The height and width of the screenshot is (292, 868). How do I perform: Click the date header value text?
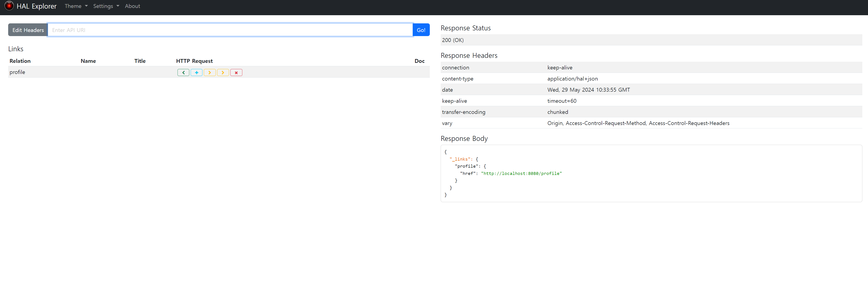[588, 90]
